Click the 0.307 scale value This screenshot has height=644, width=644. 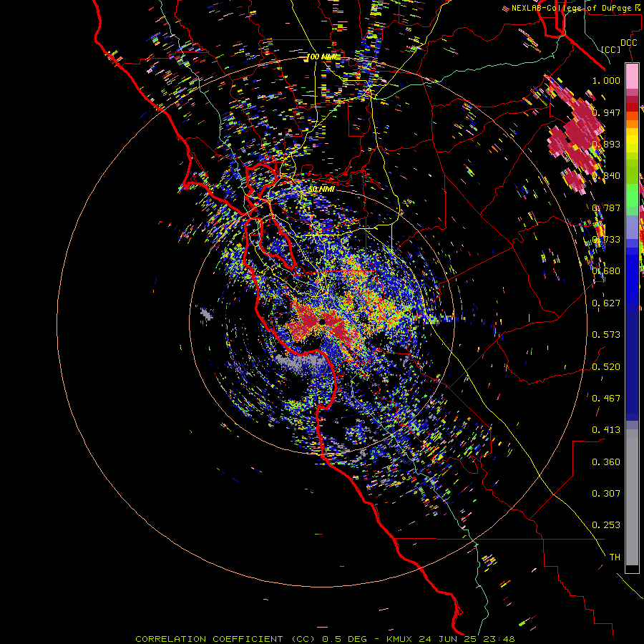606,494
